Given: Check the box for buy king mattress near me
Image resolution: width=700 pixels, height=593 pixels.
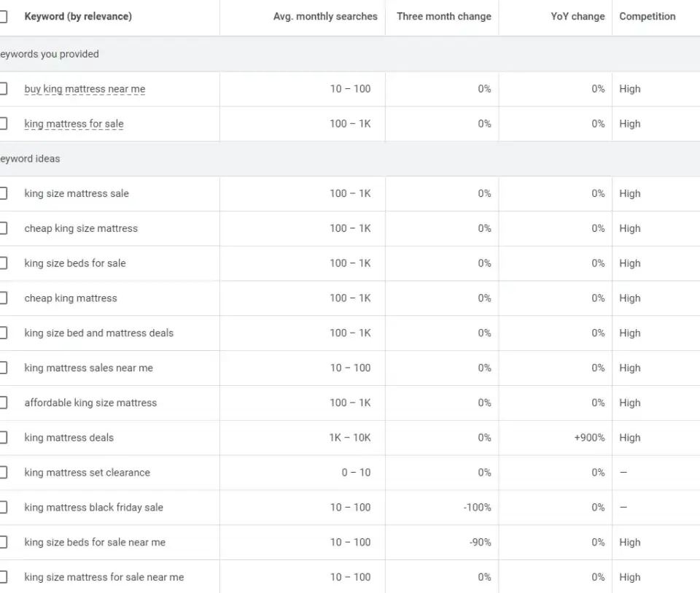Looking at the screenshot, I should (3, 89).
